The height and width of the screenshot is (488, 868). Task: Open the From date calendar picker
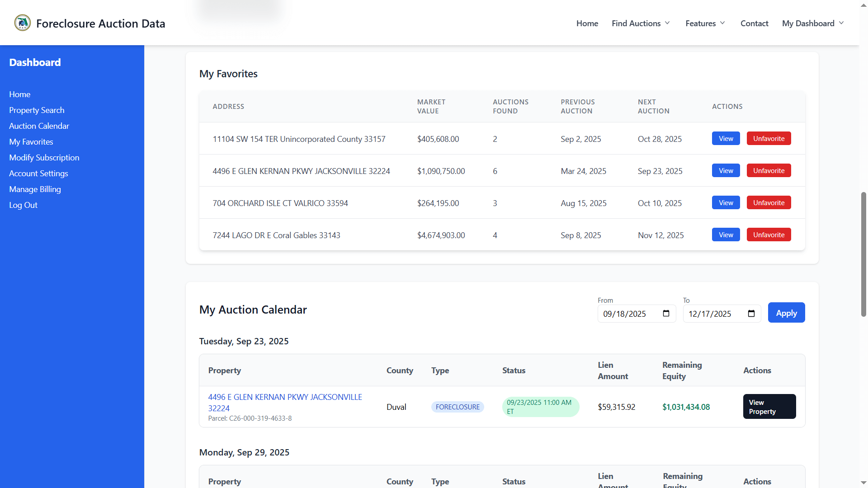(x=665, y=314)
